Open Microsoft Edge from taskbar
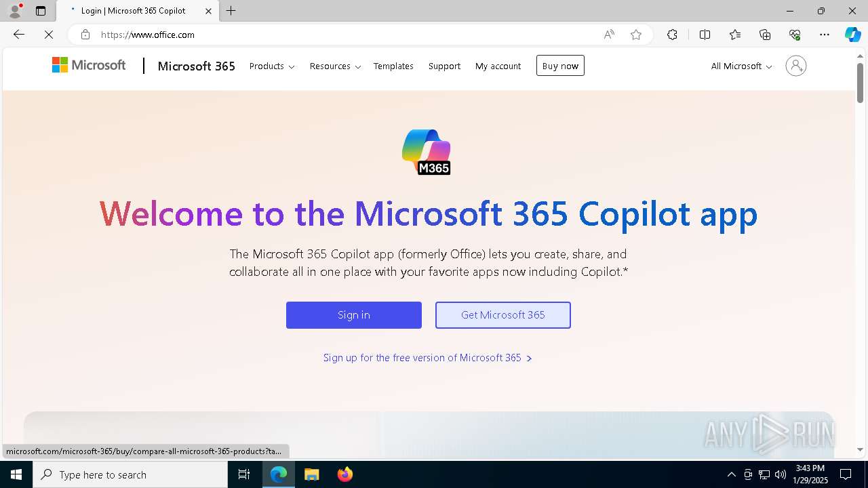This screenshot has width=868, height=488. click(279, 474)
